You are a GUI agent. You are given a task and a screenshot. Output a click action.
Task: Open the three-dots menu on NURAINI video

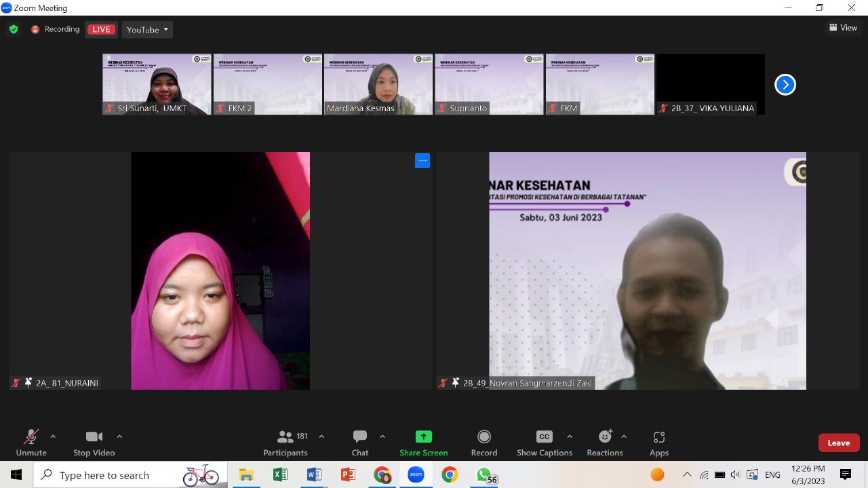(422, 161)
